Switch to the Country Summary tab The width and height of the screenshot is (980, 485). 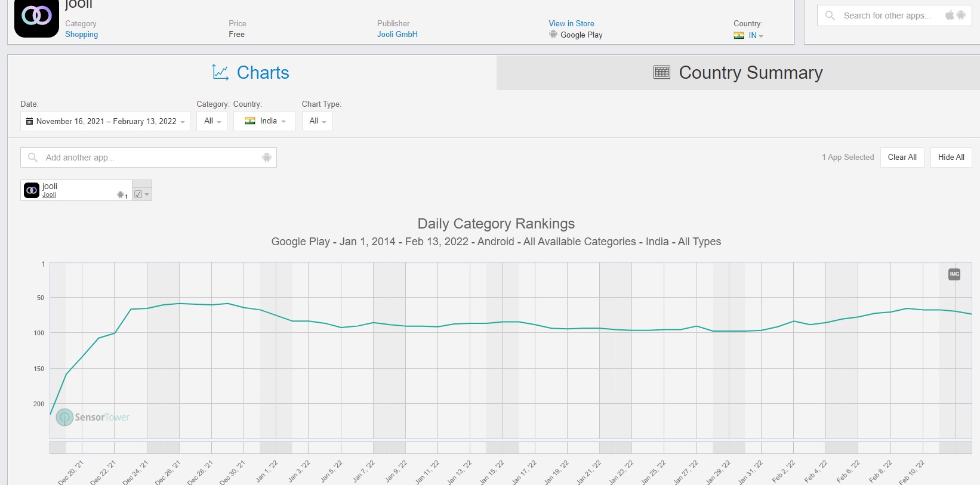[738, 73]
